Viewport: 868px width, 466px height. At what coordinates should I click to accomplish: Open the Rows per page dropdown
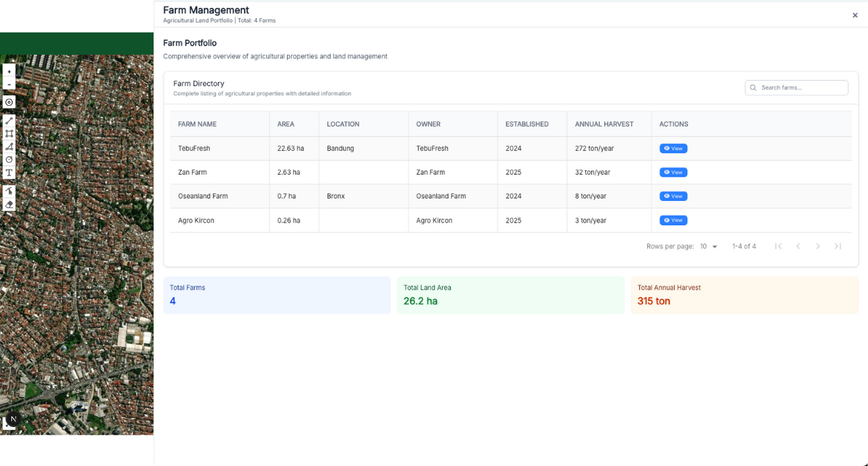709,246
